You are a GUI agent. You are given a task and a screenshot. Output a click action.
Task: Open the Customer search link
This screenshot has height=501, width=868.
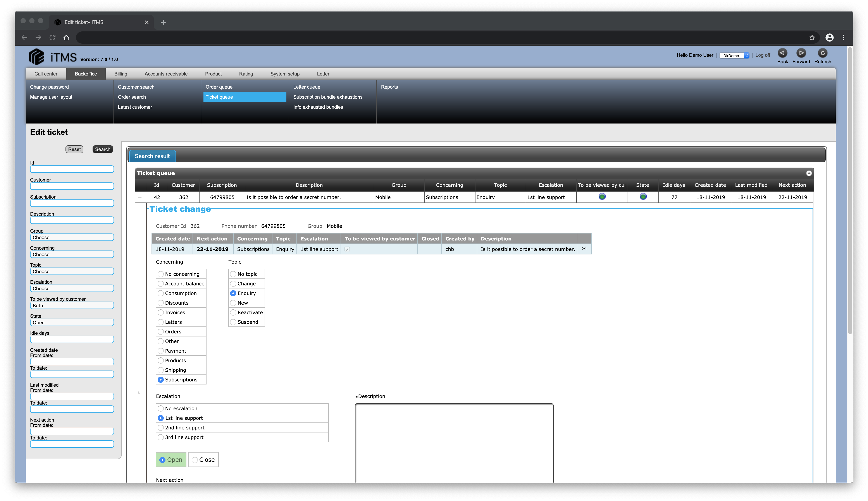coord(136,87)
